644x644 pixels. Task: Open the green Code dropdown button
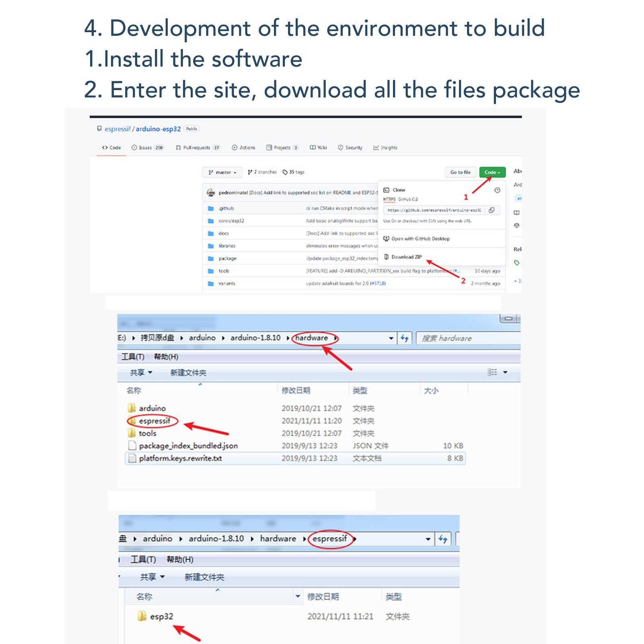492,172
